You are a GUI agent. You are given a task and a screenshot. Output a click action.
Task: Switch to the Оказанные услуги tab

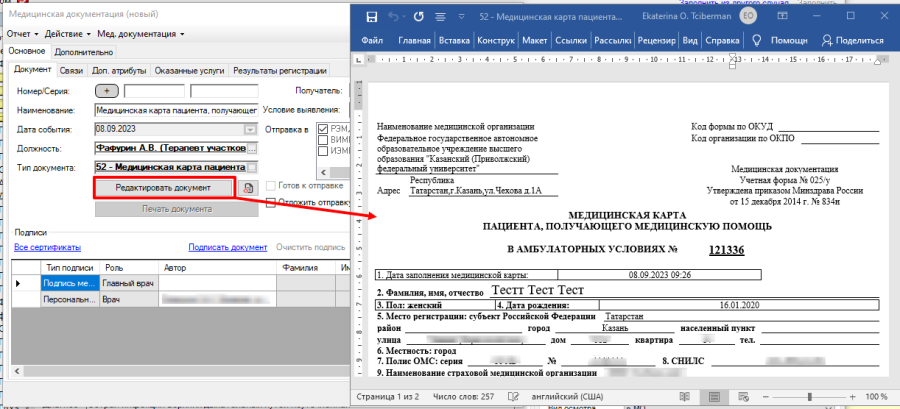coord(189,70)
